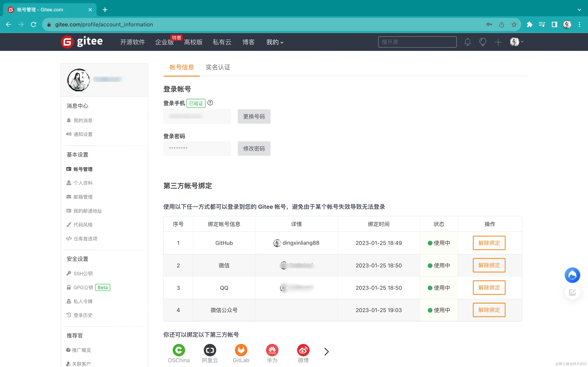Click help question mark beside 已验证
Image resolution: width=588 pixels, height=367 pixels.
click(x=210, y=103)
